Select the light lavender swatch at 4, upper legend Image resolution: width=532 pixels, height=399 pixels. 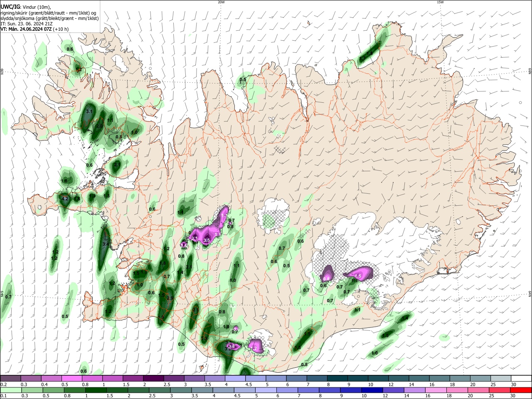(x=235, y=378)
